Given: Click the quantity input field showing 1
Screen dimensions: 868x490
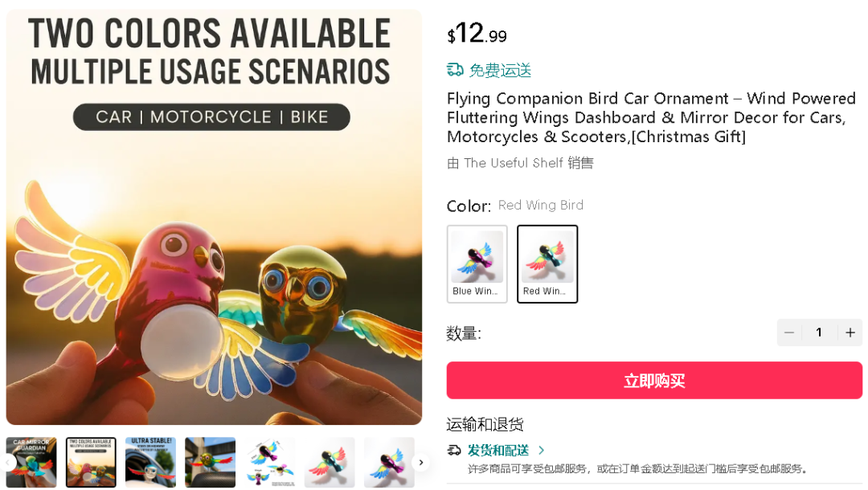Looking at the screenshot, I should [x=819, y=333].
